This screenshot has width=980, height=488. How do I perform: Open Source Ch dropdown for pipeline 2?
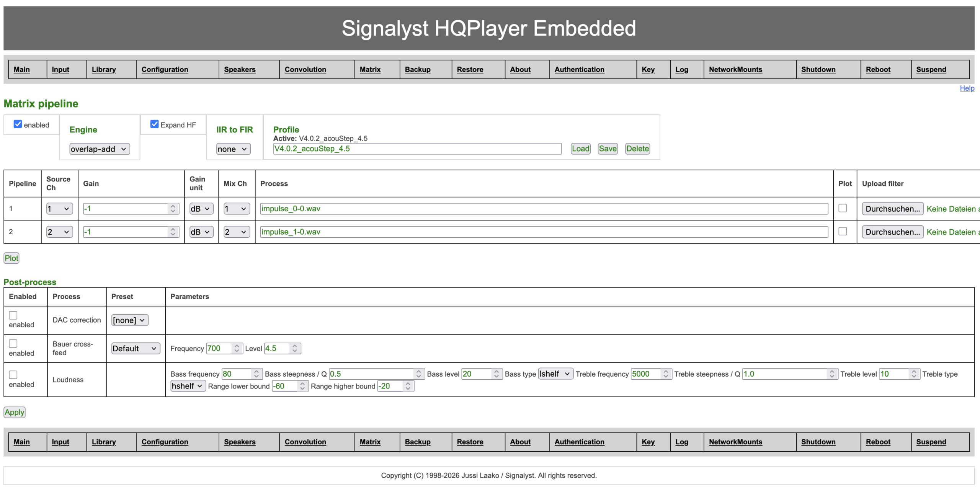[59, 232]
